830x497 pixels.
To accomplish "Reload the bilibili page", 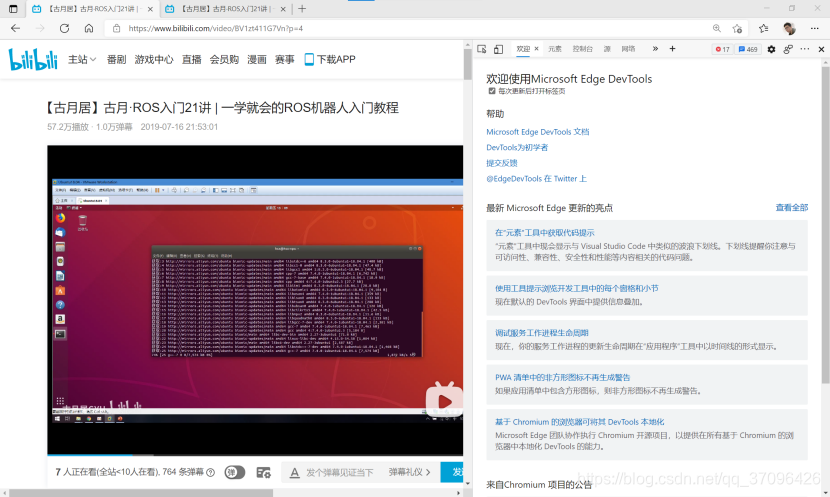I will point(64,29).
